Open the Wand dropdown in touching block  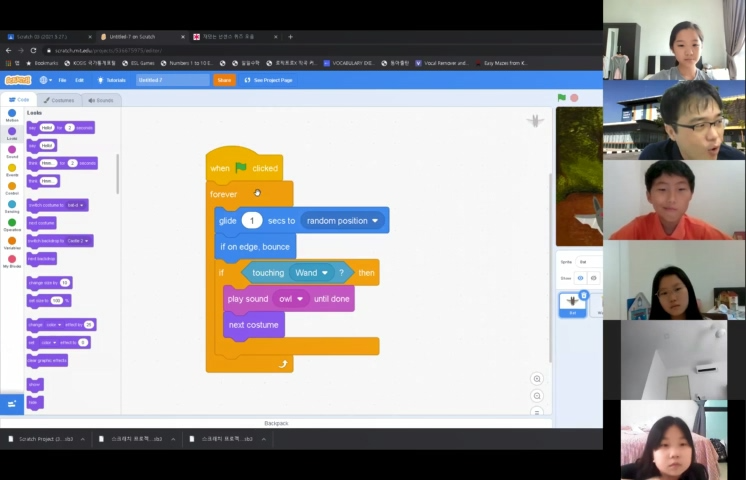point(312,273)
